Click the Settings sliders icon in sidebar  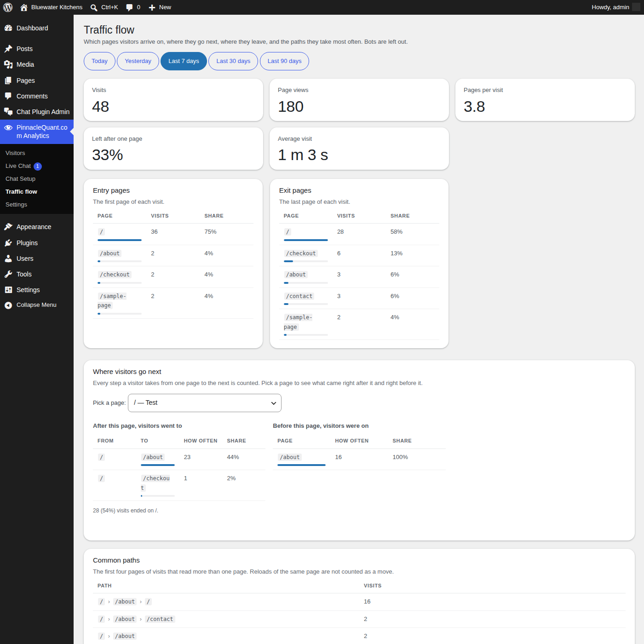click(8, 290)
